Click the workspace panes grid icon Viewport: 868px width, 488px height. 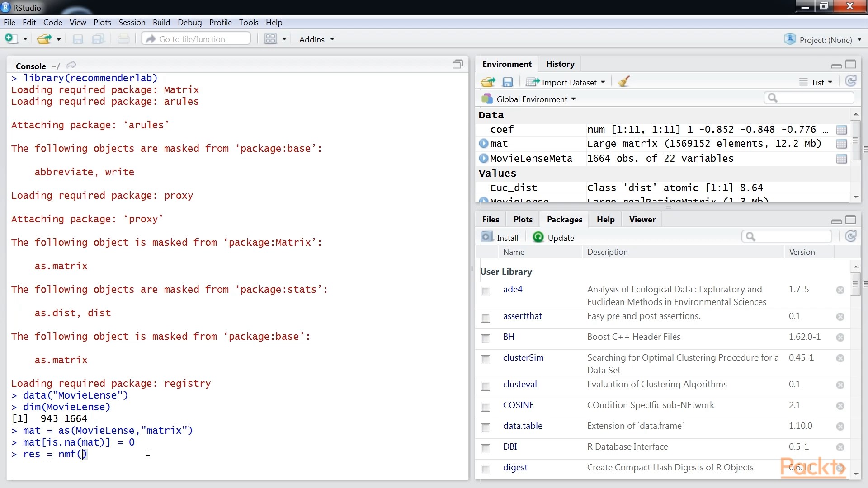270,39
